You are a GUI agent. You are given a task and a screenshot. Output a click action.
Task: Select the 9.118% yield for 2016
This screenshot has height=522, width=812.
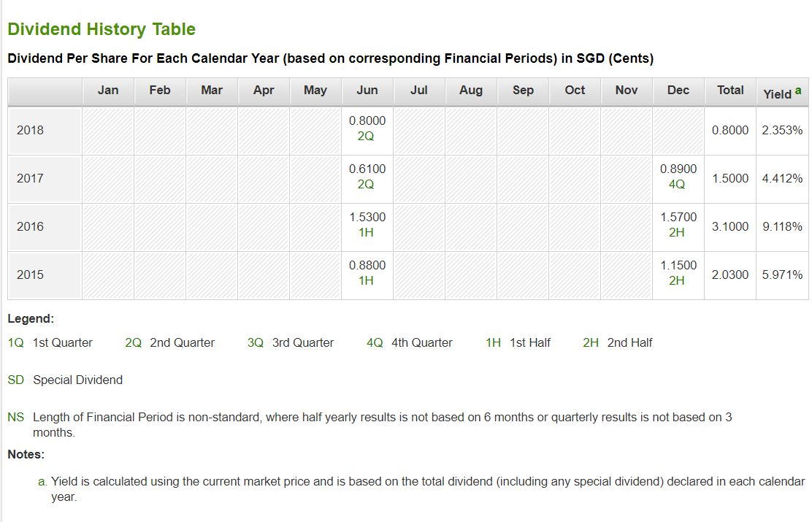point(782,226)
